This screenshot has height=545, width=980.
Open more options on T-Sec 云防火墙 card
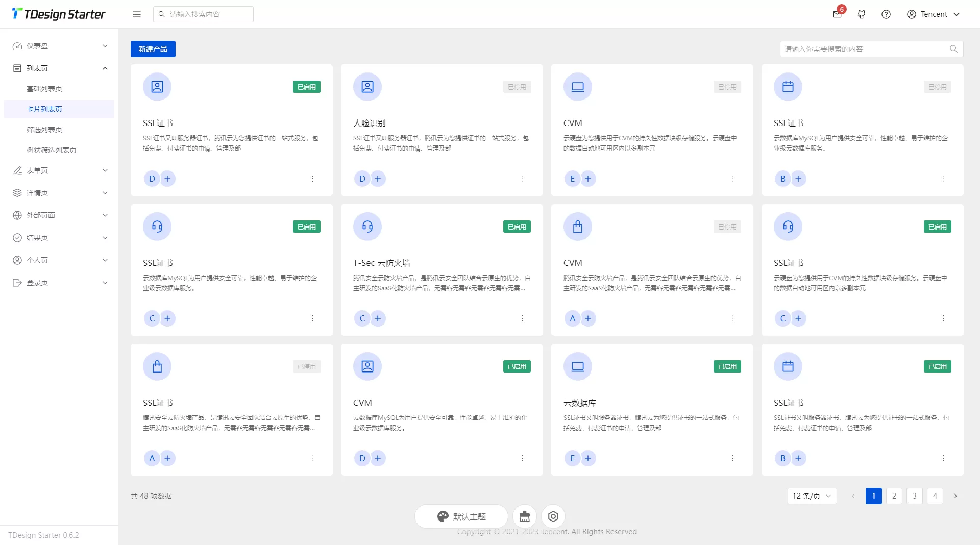(523, 318)
